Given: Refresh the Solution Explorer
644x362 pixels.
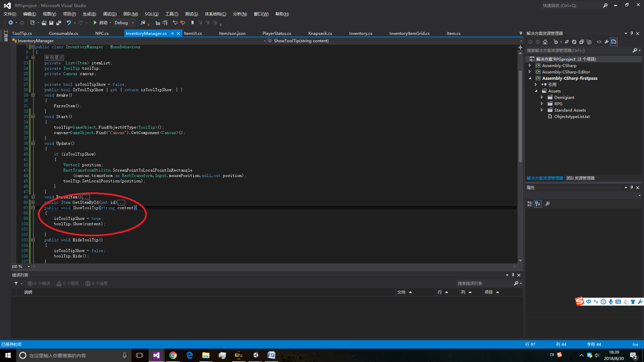Looking at the screenshot, I should pos(574,42).
